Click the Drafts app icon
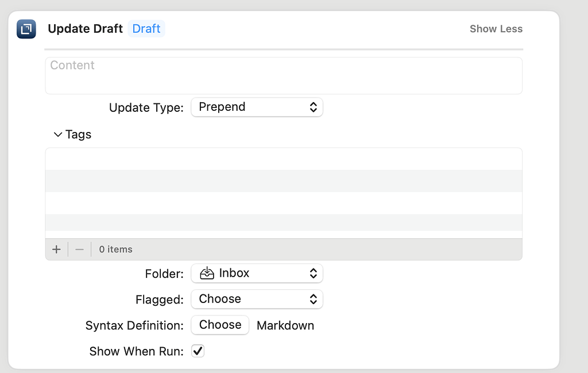The width and height of the screenshot is (588, 373). (x=26, y=29)
